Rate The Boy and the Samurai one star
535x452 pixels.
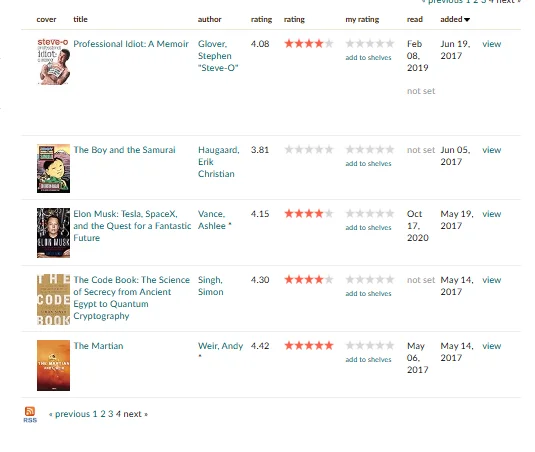point(350,149)
